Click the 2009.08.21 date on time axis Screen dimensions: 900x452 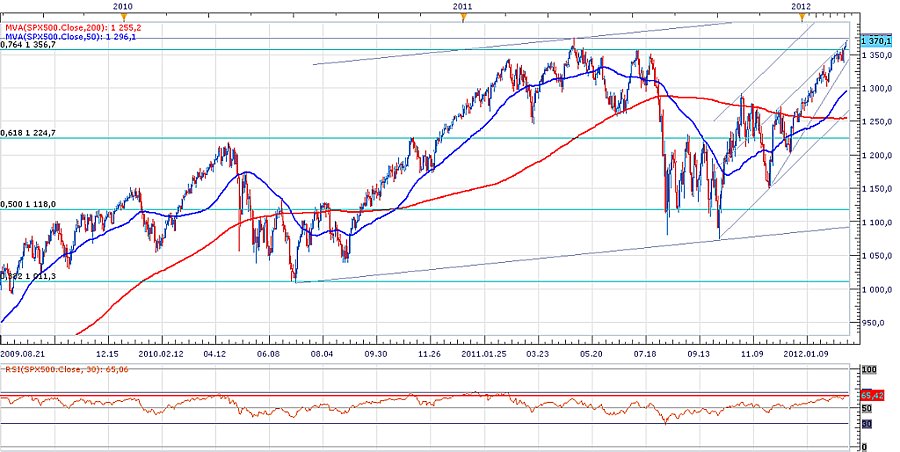pyautogui.click(x=24, y=353)
